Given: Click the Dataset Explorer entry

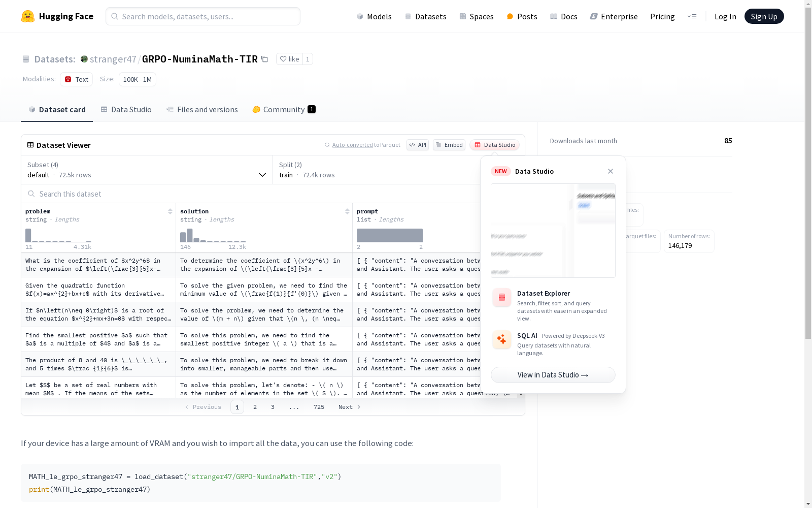Looking at the screenshot, I should 553,305.
